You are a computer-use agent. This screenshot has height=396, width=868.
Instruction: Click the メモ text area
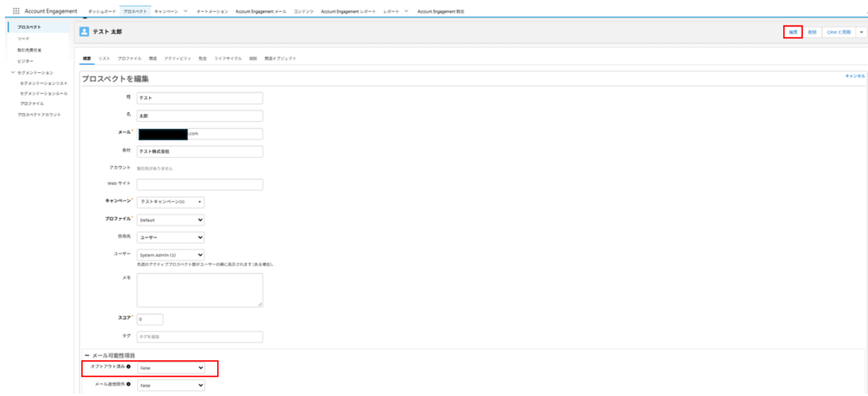coord(200,290)
